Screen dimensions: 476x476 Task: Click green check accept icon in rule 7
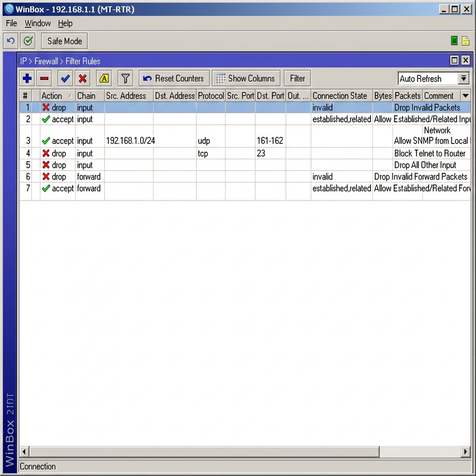(46, 188)
